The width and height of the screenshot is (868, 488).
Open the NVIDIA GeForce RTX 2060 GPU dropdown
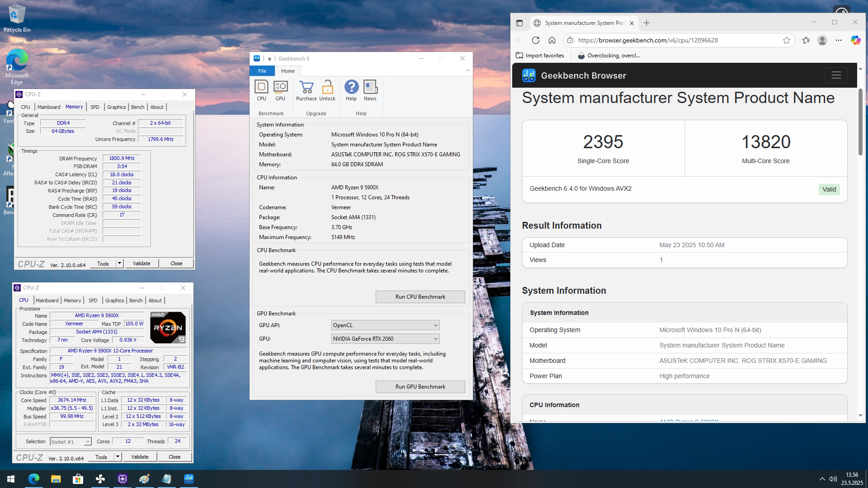tap(385, 339)
